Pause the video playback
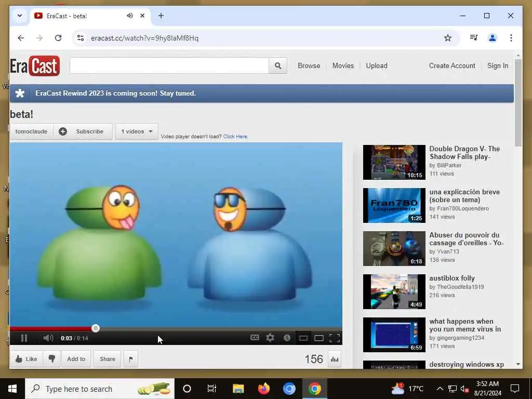The image size is (532, 399). (24, 338)
